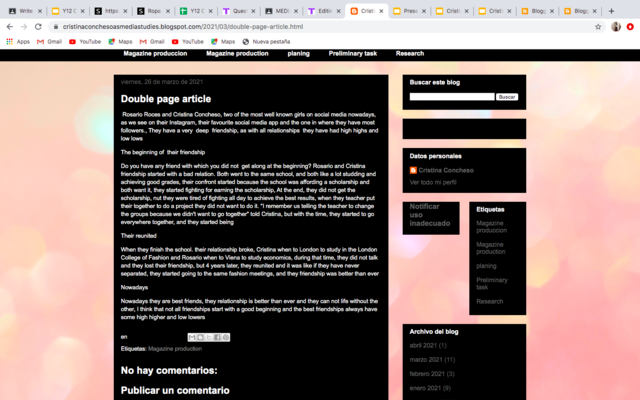Click The beginning of their friendship subheading
Image resolution: width=640 pixels, height=400 pixels.
pos(162,152)
